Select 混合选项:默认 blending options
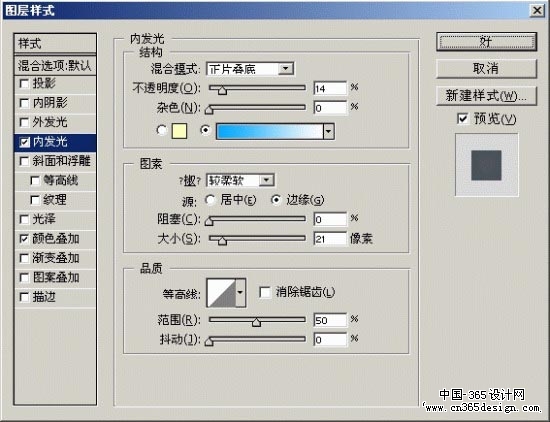Screen dimensions: 550x422 pyautogui.click(x=55, y=65)
